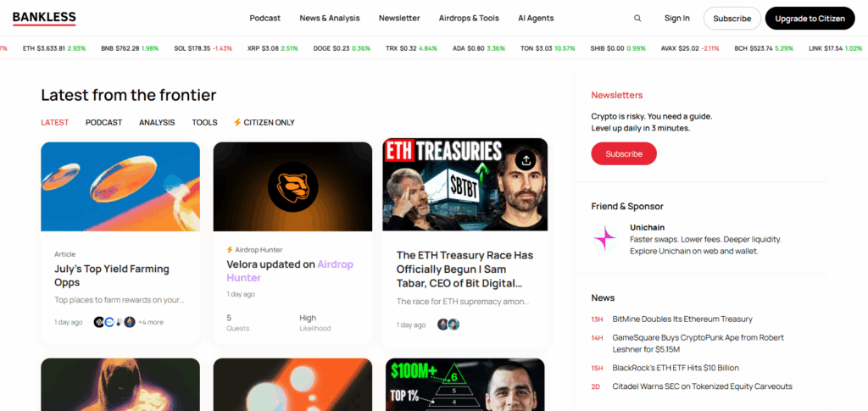
Task: Click the lightning bolt Citizen Only filter
Action: pos(264,122)
